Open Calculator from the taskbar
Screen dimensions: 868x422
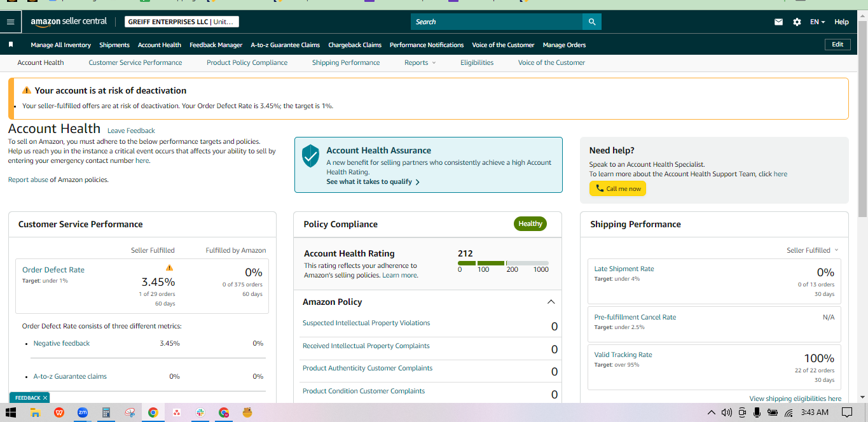click(106, 412)
